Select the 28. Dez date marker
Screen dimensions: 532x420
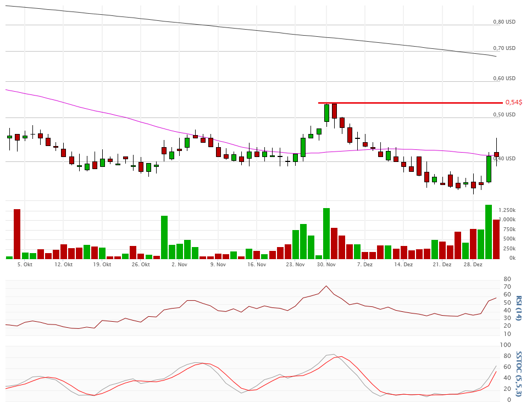473,265
